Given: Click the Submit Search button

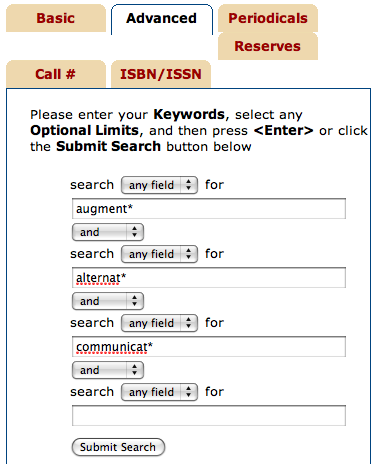Looking at the screenshot, I should click(x=118, y=447).
